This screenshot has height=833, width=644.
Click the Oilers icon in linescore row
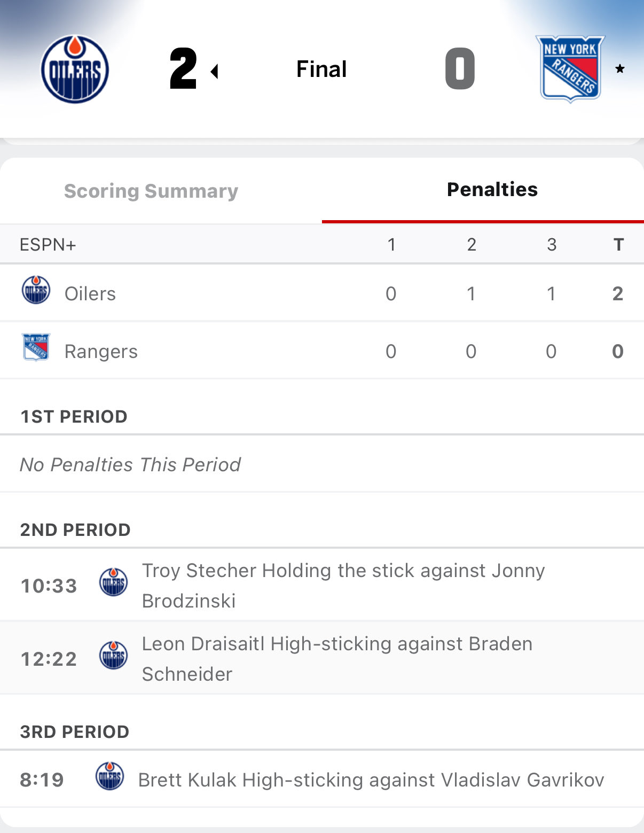click(x=36, y=290)
